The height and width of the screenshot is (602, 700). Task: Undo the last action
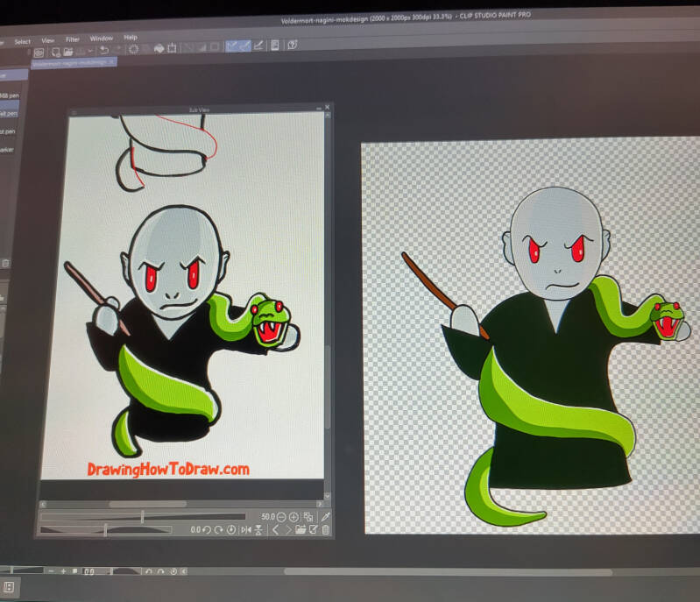pos(104,50)
